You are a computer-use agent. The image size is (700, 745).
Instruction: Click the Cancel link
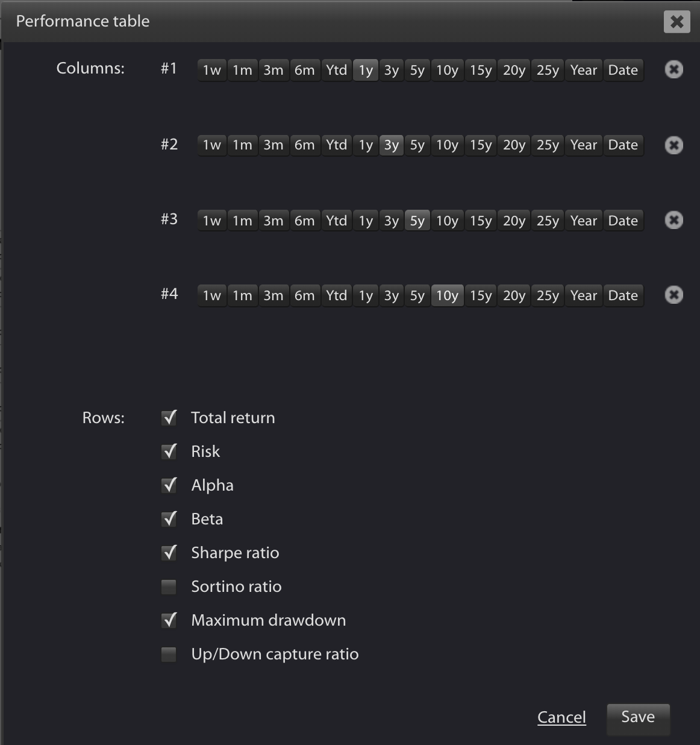click(561, 717)
